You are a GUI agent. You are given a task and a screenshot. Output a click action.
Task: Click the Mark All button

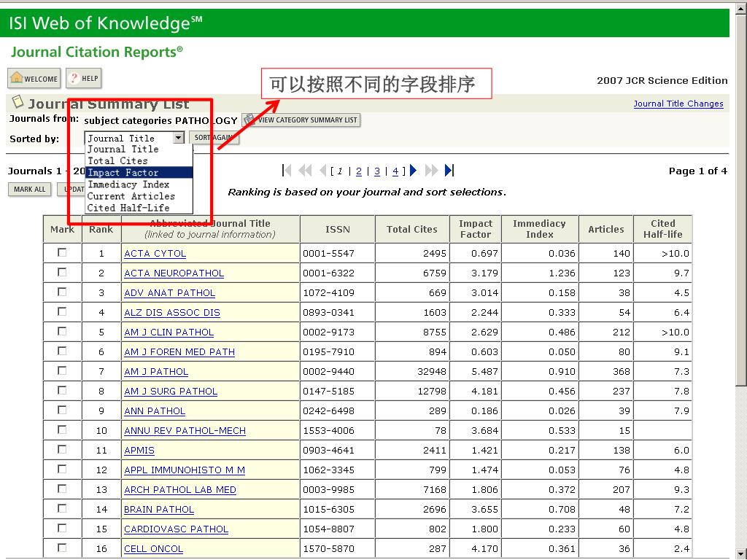click(x=29, y=189)
